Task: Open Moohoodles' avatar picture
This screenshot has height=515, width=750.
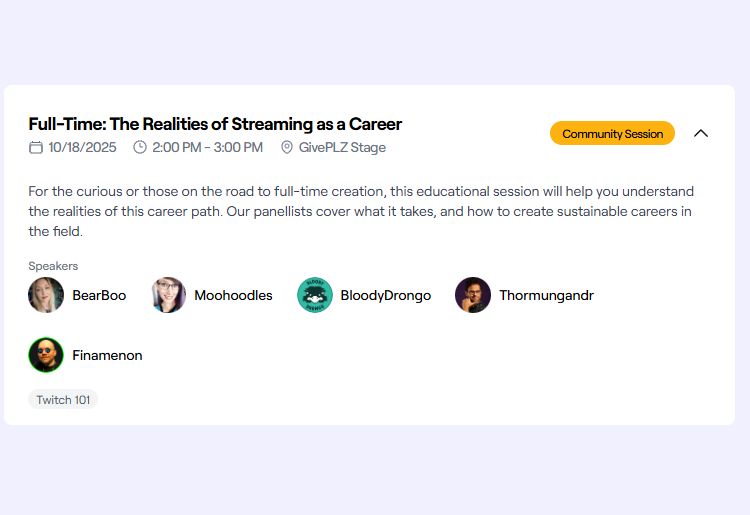Action: click(x=168, y=295)
